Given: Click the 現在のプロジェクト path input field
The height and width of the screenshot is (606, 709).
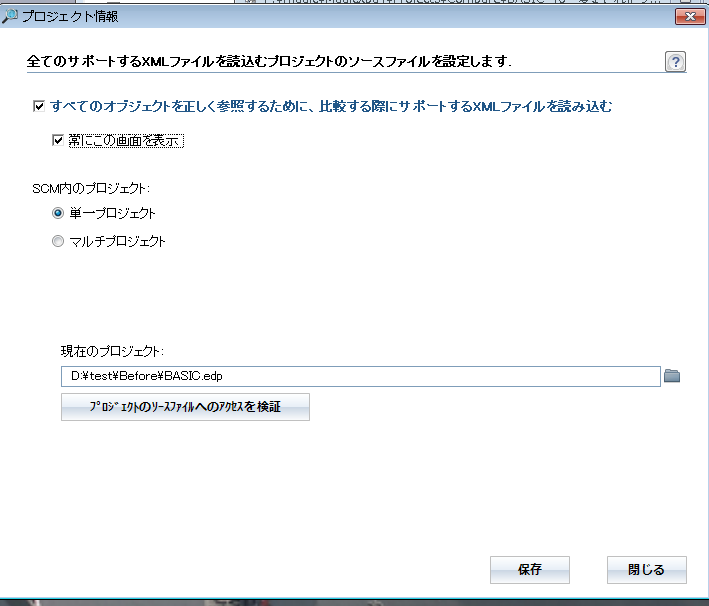Looking at the screenshot, I should (361, 376).
